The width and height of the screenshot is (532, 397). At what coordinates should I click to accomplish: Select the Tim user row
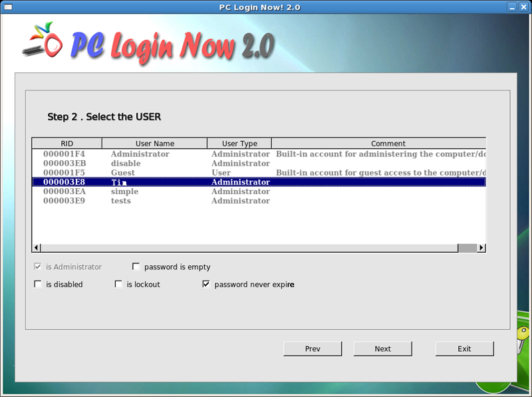coord(259,182)
